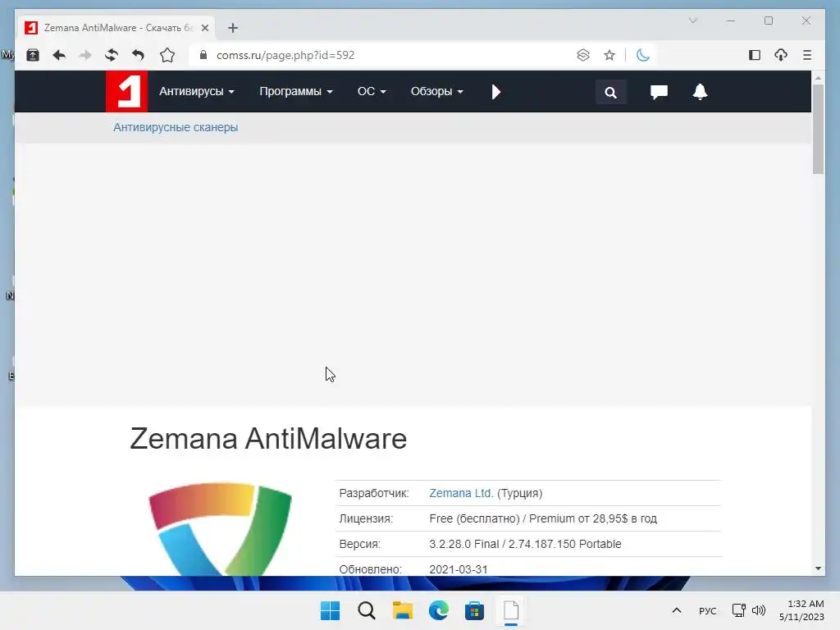Click the cloud download icon
The image size is (840, 630).
tap(781, 55)
